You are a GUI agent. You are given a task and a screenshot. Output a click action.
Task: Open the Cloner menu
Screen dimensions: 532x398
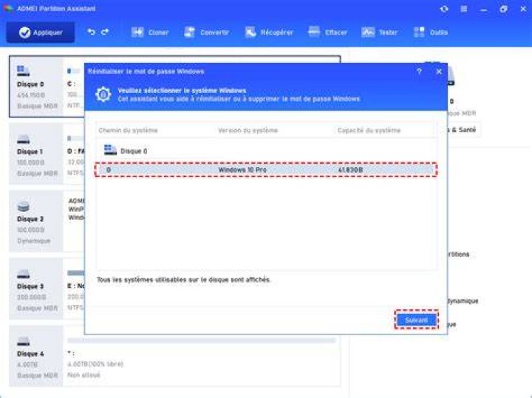(x=149, y=32)
